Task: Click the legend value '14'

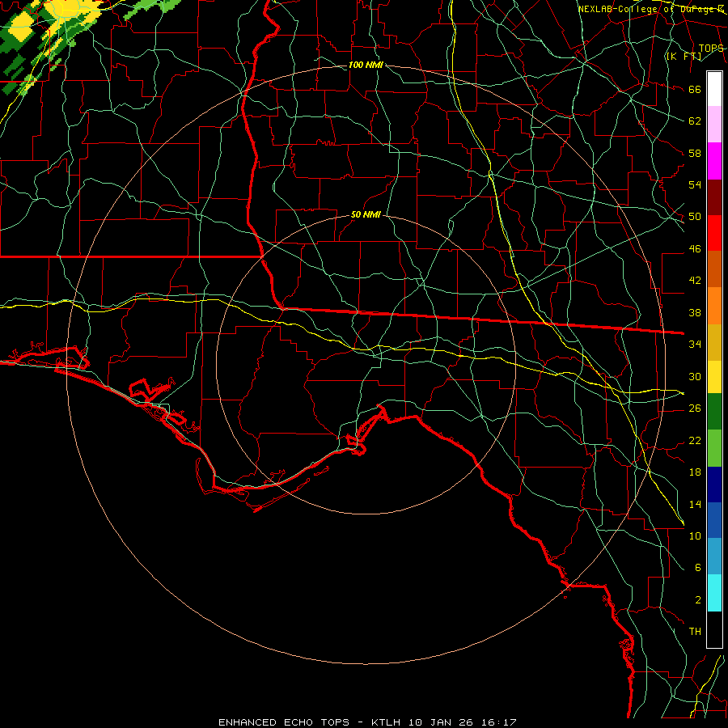Action: coord(695,504)
